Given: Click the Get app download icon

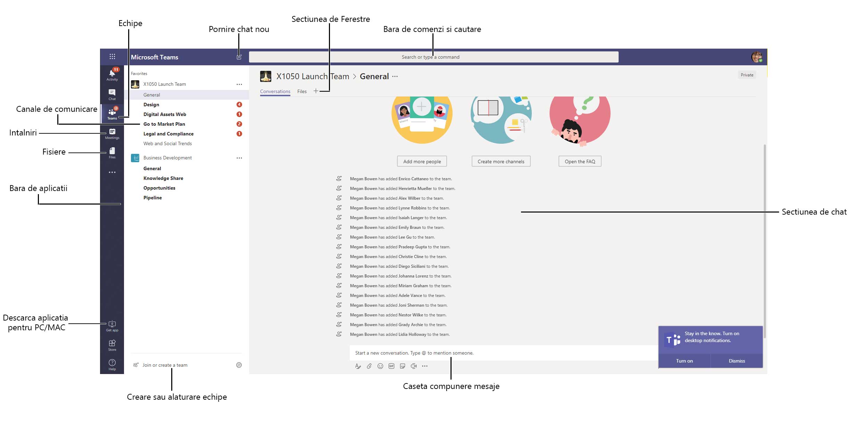Looking at the screenshot, I should point(112,326).
